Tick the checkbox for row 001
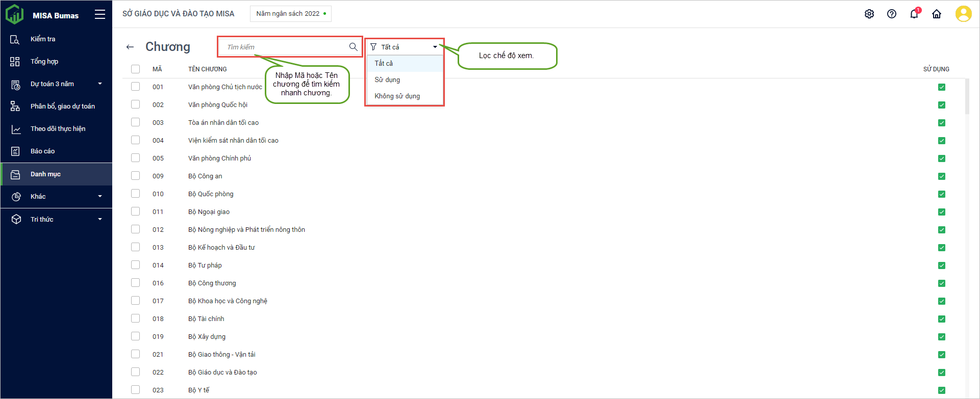 [x=135, y=87]
